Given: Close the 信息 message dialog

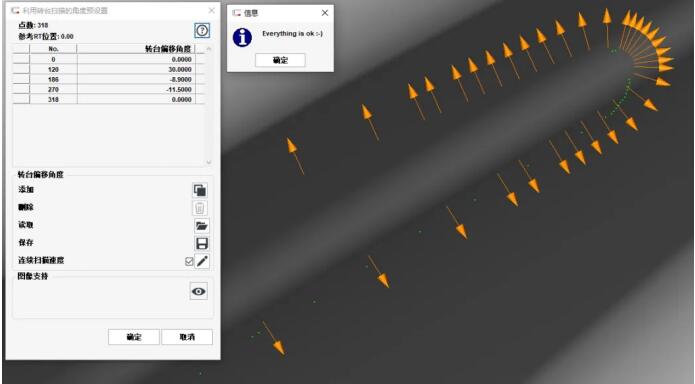Looking at the screenshot, I should click(325, 13).
